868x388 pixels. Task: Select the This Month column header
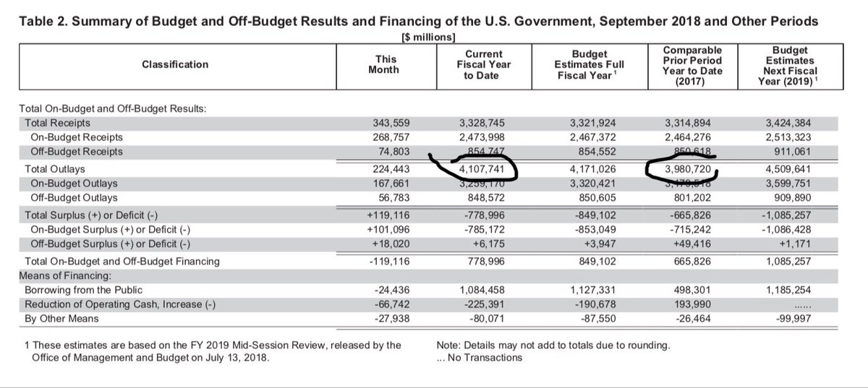(384, 64)
